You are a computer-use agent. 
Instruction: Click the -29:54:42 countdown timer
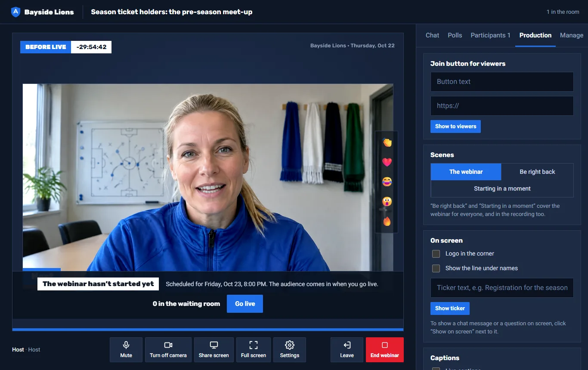point(91,47)
